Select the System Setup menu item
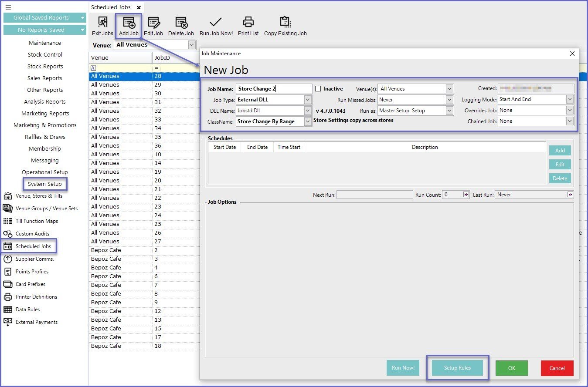 (45, 184)
